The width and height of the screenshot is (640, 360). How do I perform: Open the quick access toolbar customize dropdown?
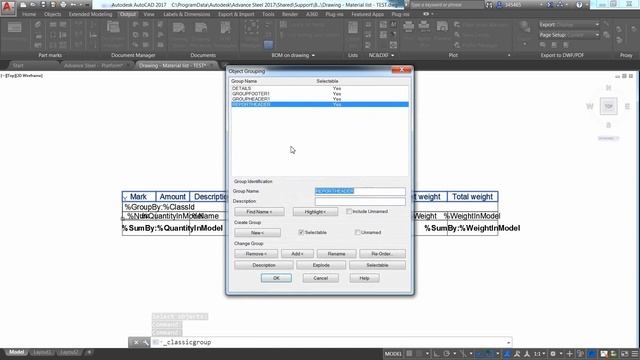click(x=87, y=5)
